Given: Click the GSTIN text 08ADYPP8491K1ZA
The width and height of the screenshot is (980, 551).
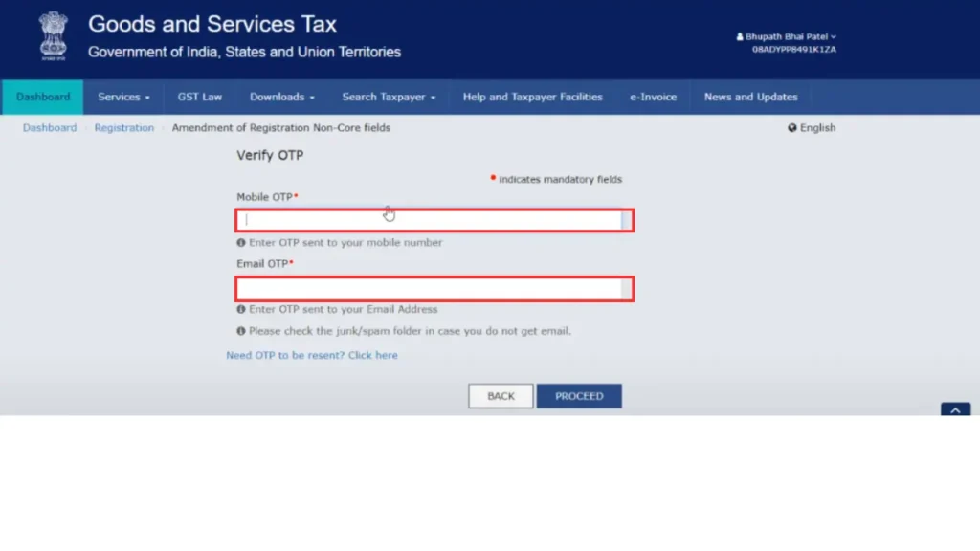Looking at the screenshot, I should pos(793,50).
